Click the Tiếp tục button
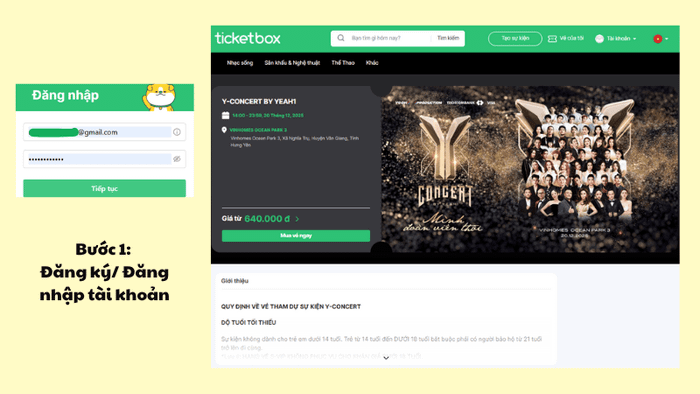 tap(104, 188)
